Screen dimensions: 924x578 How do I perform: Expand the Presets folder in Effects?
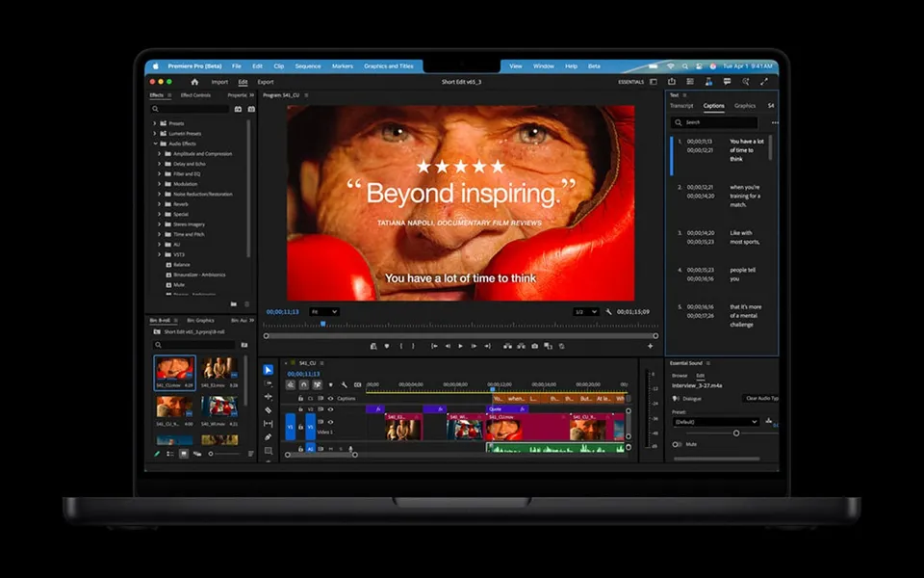point(155,123)
